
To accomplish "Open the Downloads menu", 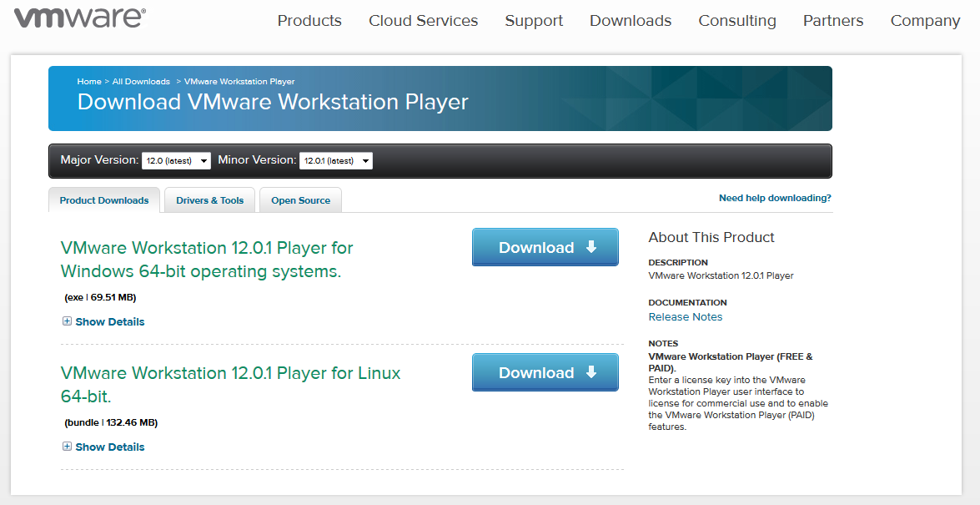I will coord(631,21).
